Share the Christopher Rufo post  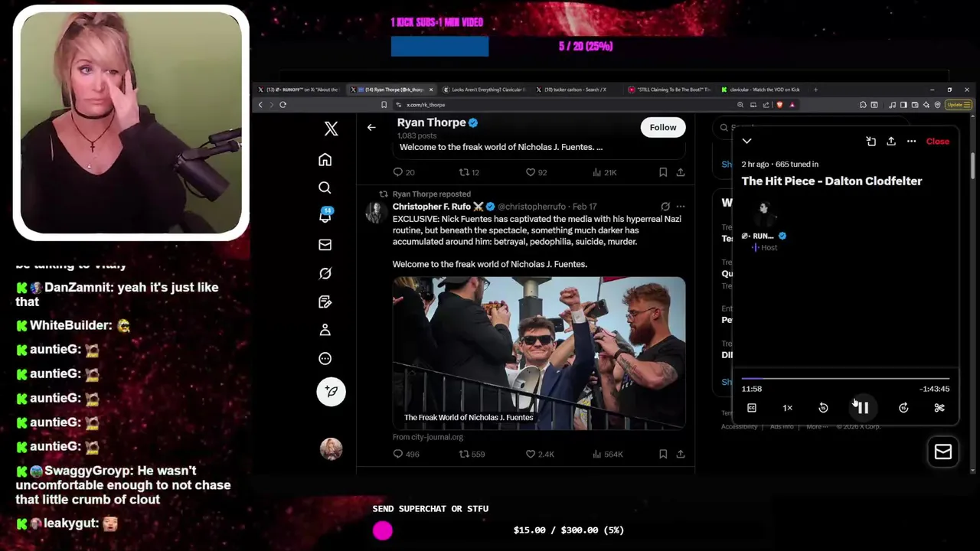pos(680,454)
